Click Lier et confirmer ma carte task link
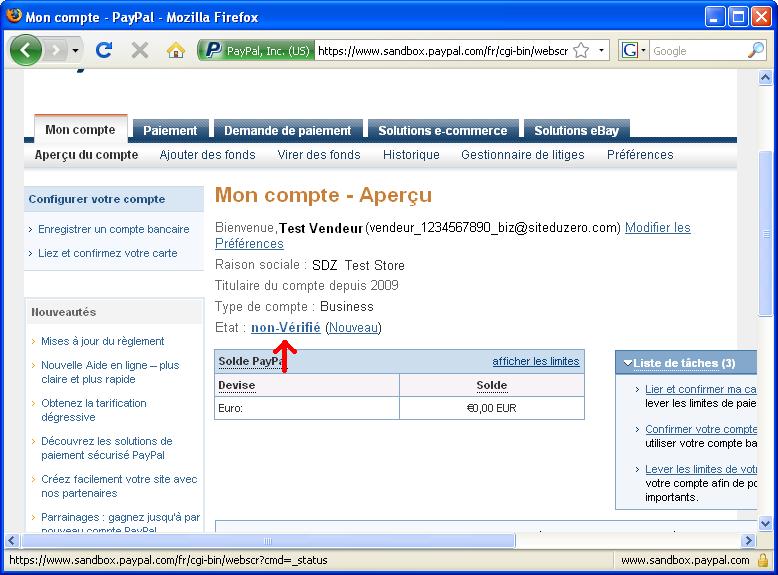Viewport: 778px width, 575px height. [701, 389]
